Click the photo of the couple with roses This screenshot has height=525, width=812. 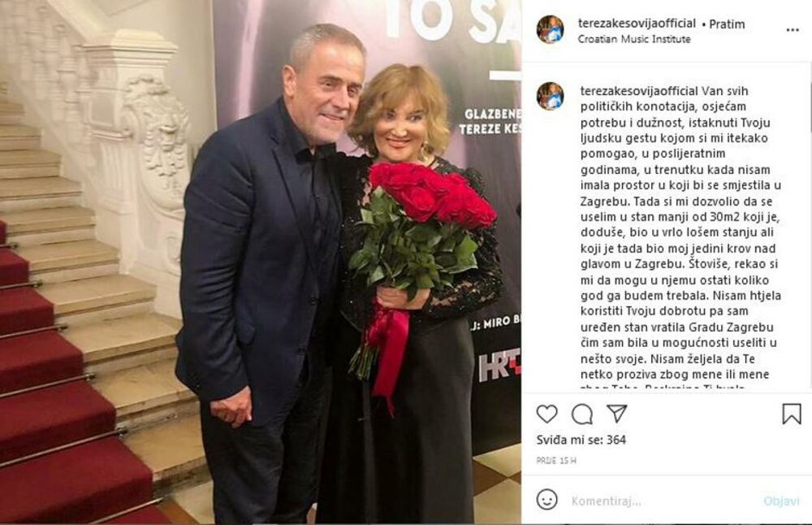pyautogui.click(x=261, y=262)
